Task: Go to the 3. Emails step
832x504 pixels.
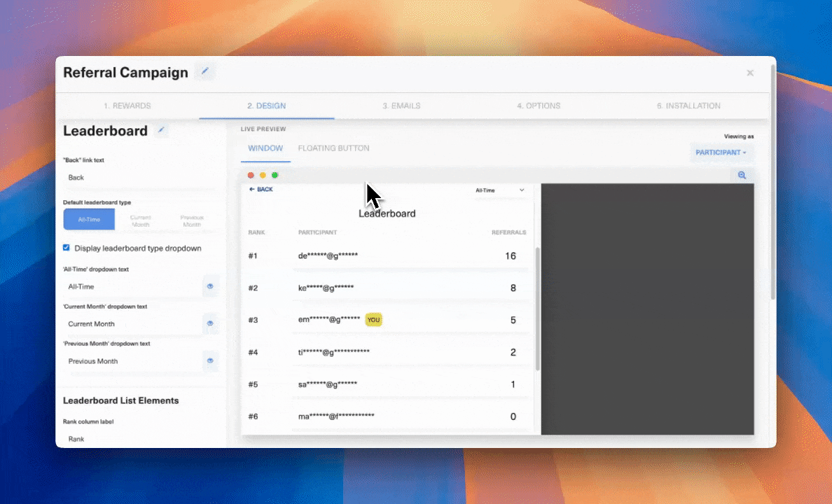Action: click(x=401, y=106)
